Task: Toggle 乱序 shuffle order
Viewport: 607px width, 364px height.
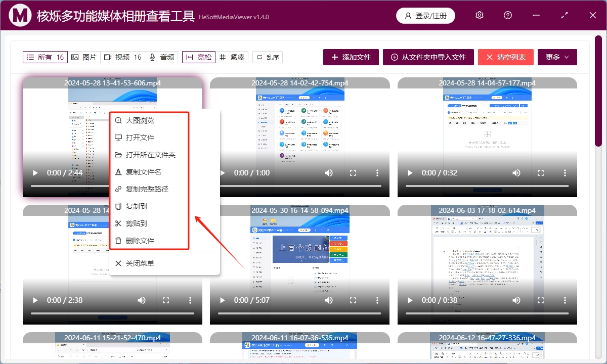Action: coord(268,57)
